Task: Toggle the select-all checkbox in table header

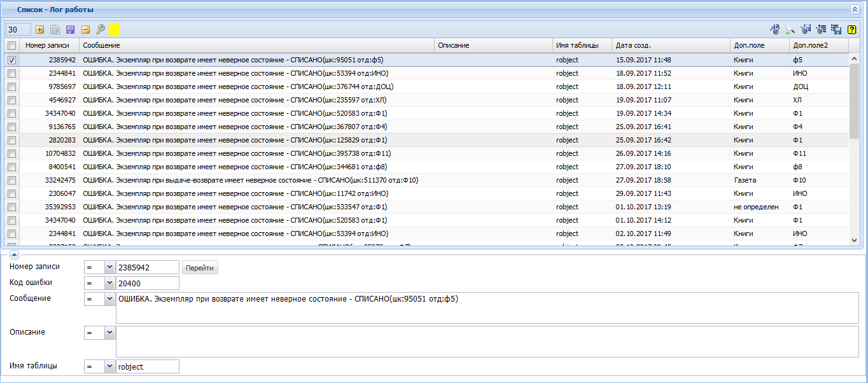Action: pyautogui.click(x=11, y=46)
